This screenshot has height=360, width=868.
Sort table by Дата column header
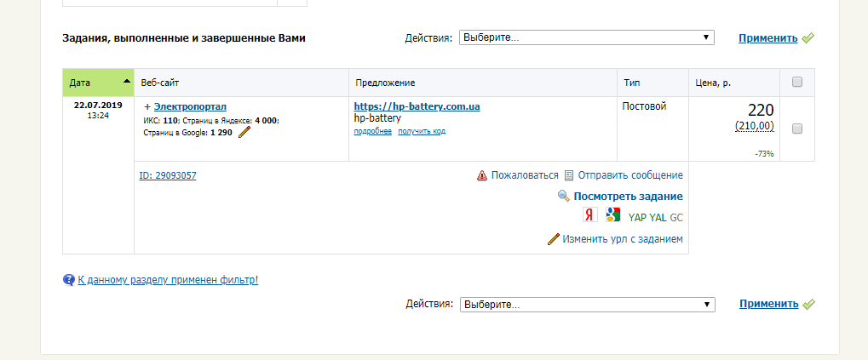(97, 83)
